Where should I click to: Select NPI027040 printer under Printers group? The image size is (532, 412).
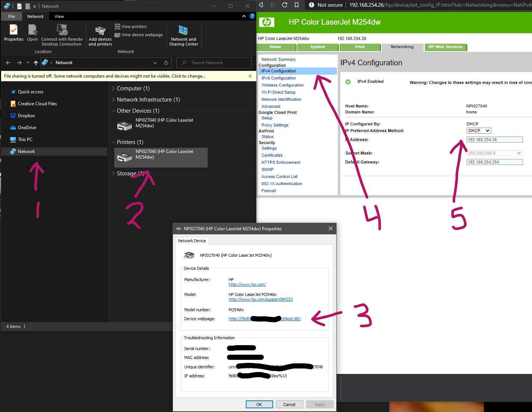tap(161, 157)
